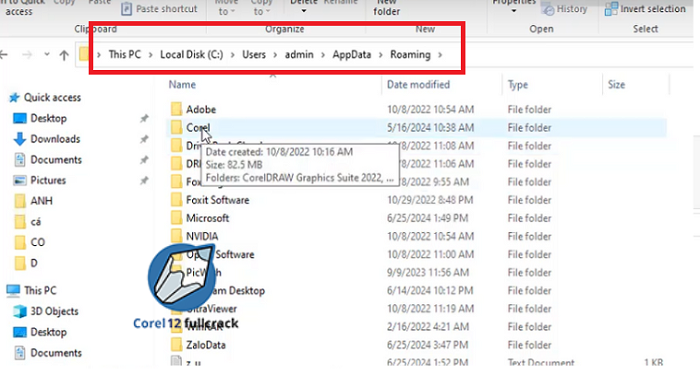Click Corel's date 5/16/2024 10:38 AM
Screen dimensions: 700x375
pyautogui.click(x=430, y=128)
